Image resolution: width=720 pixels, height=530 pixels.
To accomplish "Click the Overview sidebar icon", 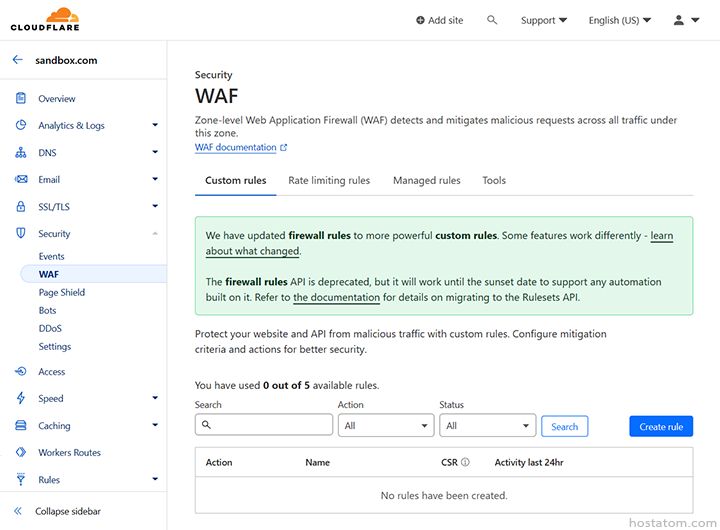I will coord(20,98).
